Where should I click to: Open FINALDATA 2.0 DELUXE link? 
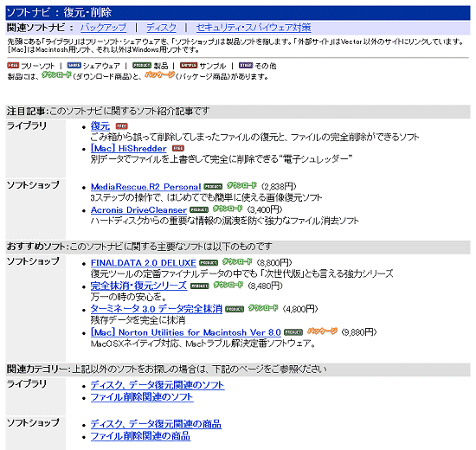[144, 263]
